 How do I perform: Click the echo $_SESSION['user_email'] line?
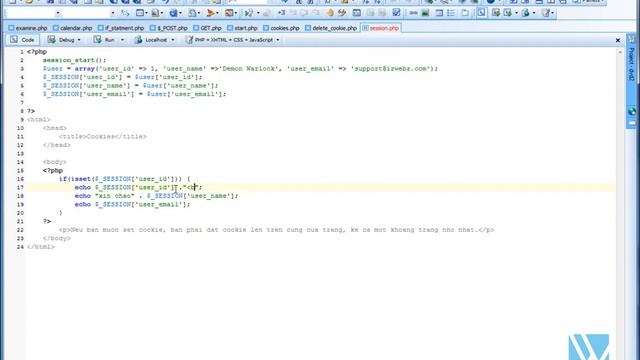(132, 204)
